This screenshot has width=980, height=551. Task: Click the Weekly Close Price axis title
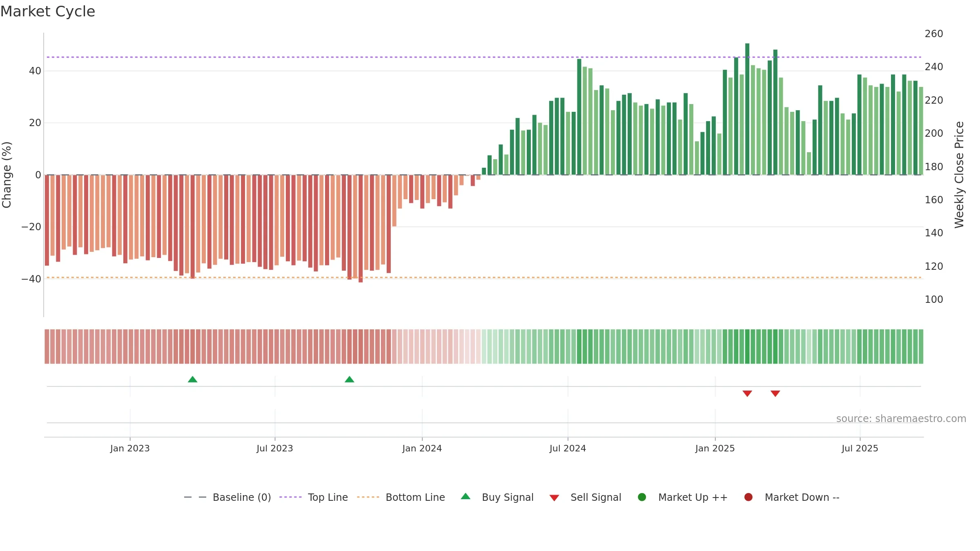[x=959, y=175]
